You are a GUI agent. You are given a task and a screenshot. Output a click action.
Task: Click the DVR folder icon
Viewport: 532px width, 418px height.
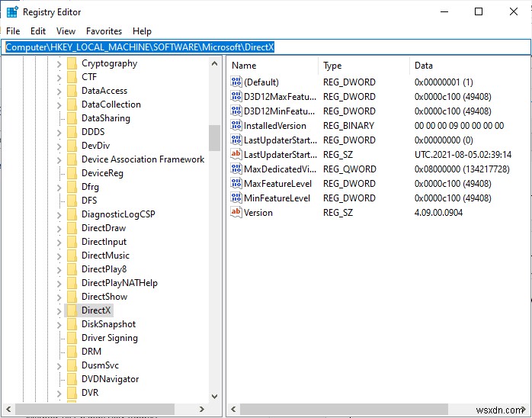[72, 393]
